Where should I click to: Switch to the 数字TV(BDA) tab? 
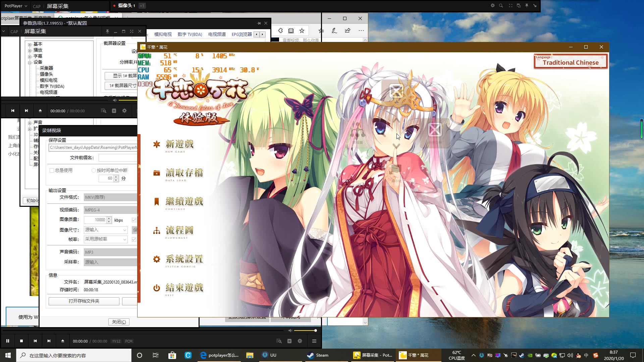189,34
